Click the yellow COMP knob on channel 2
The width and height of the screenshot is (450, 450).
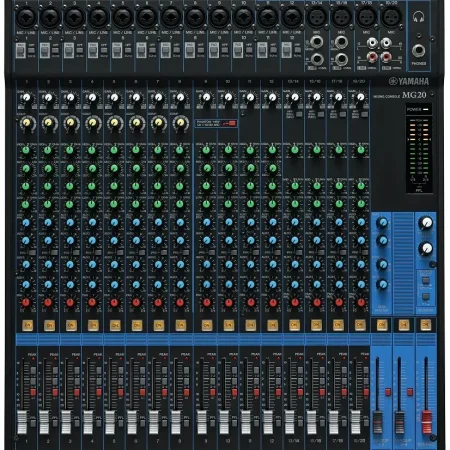click(49, 123)
